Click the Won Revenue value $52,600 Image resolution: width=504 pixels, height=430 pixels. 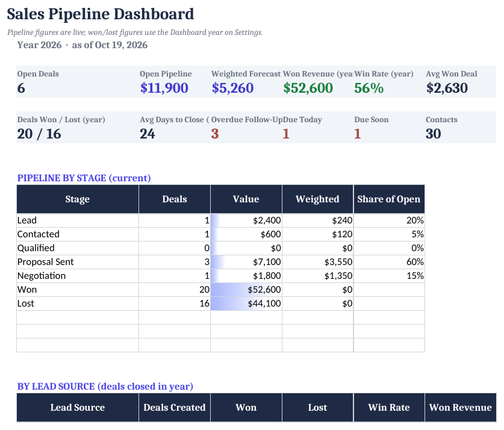308,88
